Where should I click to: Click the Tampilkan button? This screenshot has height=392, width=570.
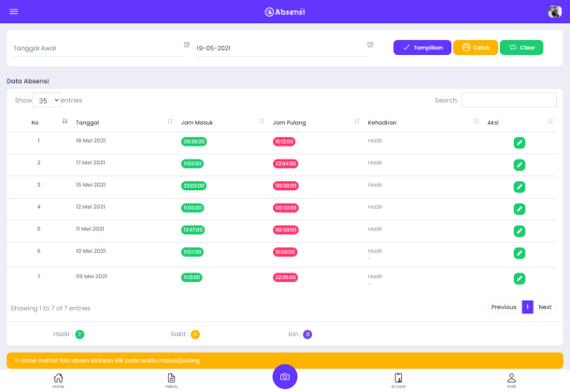coord(422,48)
